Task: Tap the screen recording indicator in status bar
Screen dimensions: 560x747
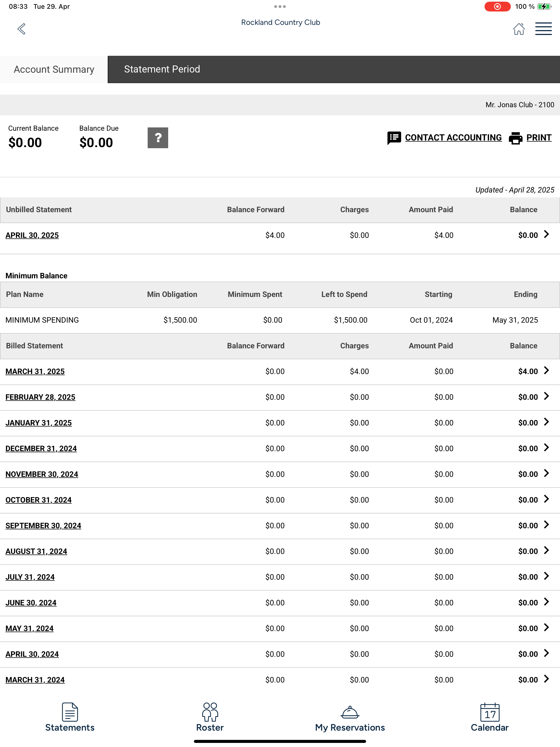Action: point(497,7)
